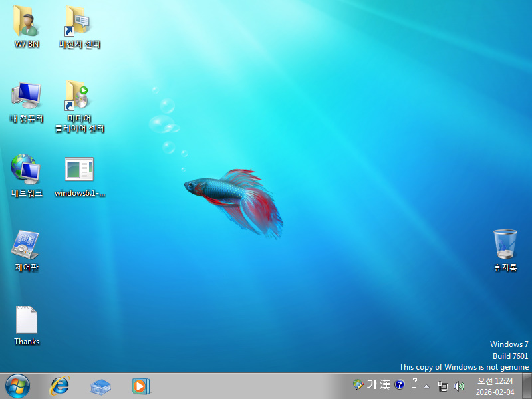Open the network connection tray icon
Screen dimensions: 532x399
tap(443, 386)
